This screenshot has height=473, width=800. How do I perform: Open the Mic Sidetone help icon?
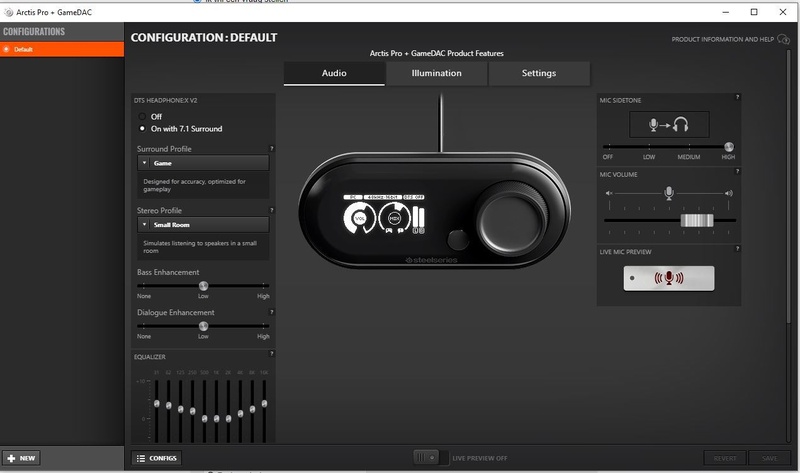[737, 97]
